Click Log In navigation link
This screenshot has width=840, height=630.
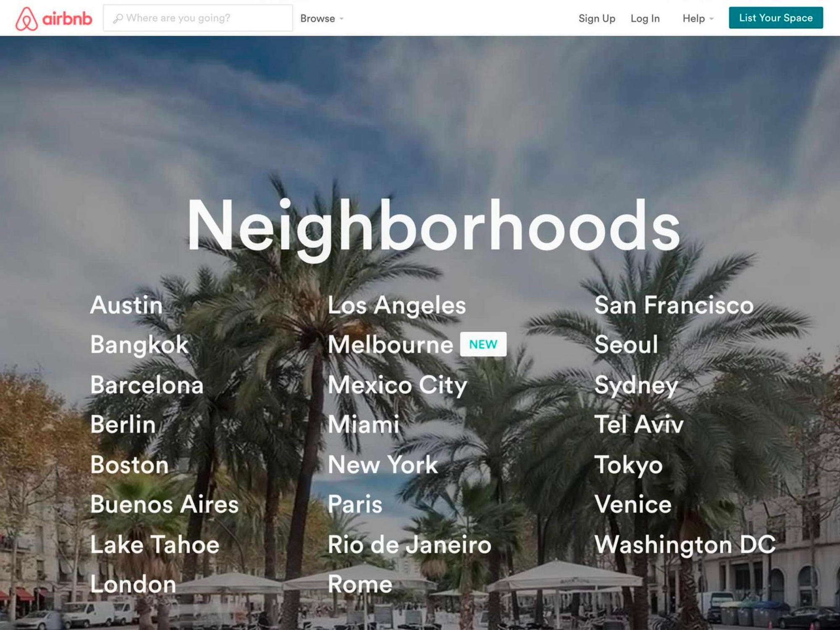pos(646,18)
